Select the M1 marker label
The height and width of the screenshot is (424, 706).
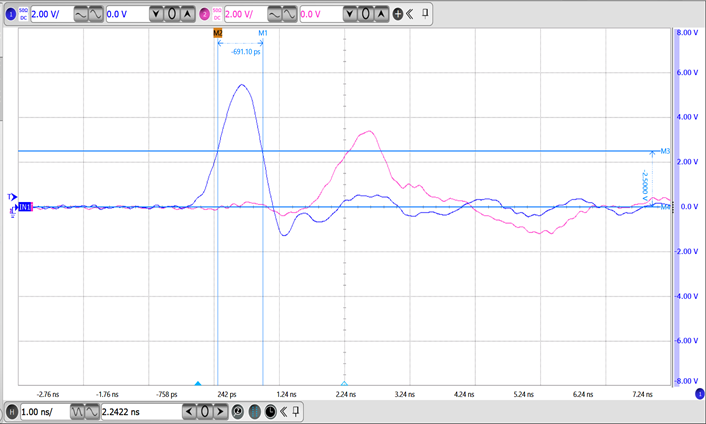(263, 33)
